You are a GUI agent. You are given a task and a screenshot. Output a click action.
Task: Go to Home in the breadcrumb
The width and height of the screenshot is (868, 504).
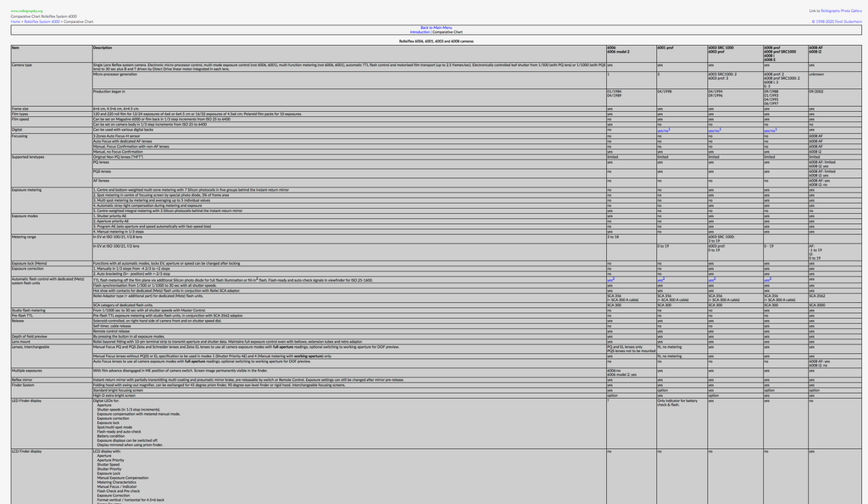point(15,21)
